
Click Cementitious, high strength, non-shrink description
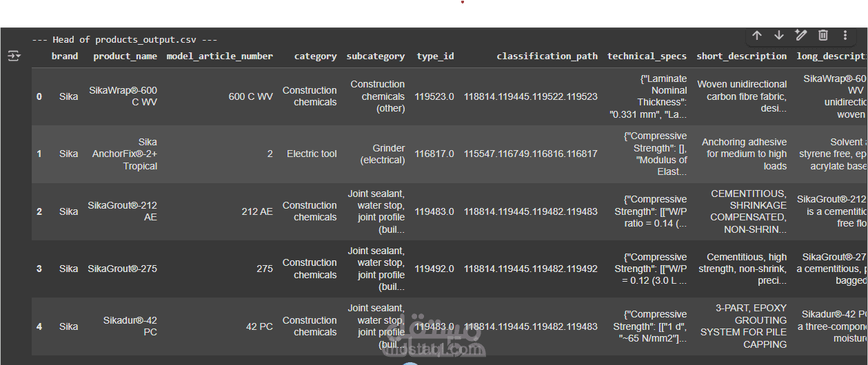[x=743, y=269]
